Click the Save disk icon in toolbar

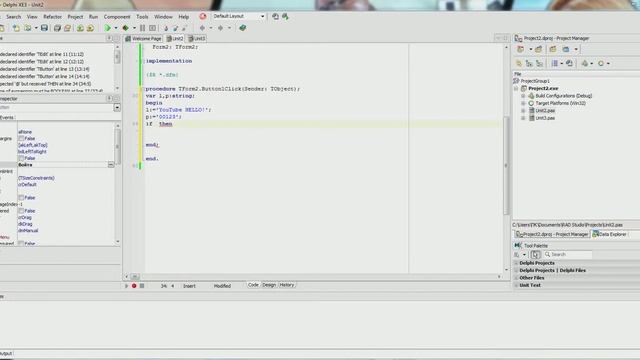pos(44,28)
